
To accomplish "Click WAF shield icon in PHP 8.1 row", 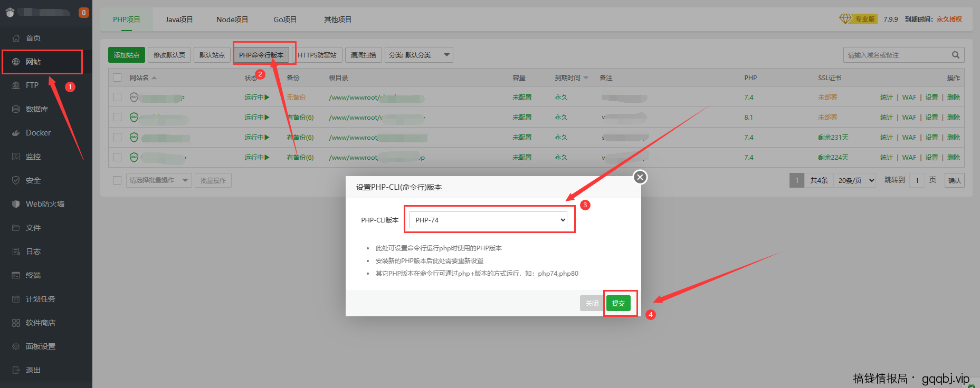I will (134, 117).
